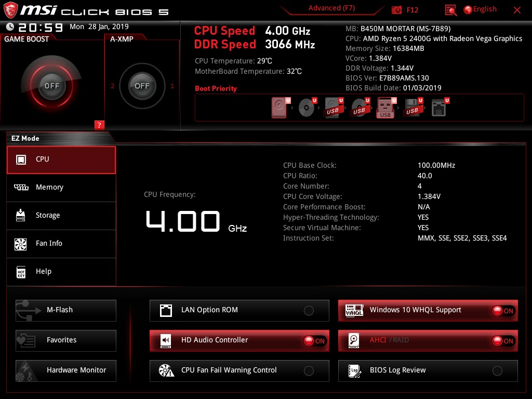The width and height of the screenshot is (532, 399).
Task: Open the Storage section
Action: 61,216
